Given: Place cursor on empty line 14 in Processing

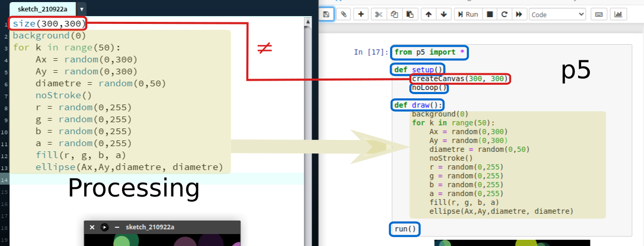Looking at the screenshot, I should pyautogui.click(x=156, y=179).
